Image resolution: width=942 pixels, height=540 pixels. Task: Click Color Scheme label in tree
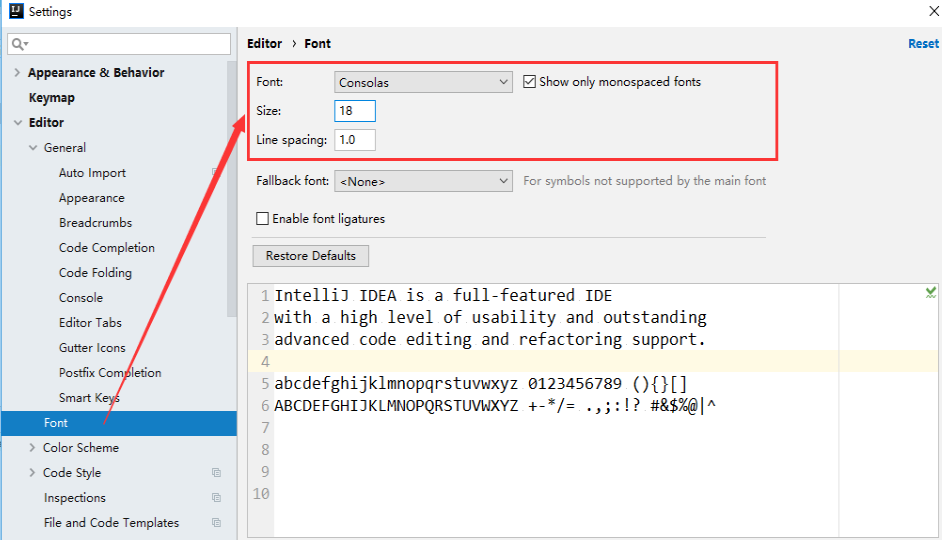(x=81, y=448)
